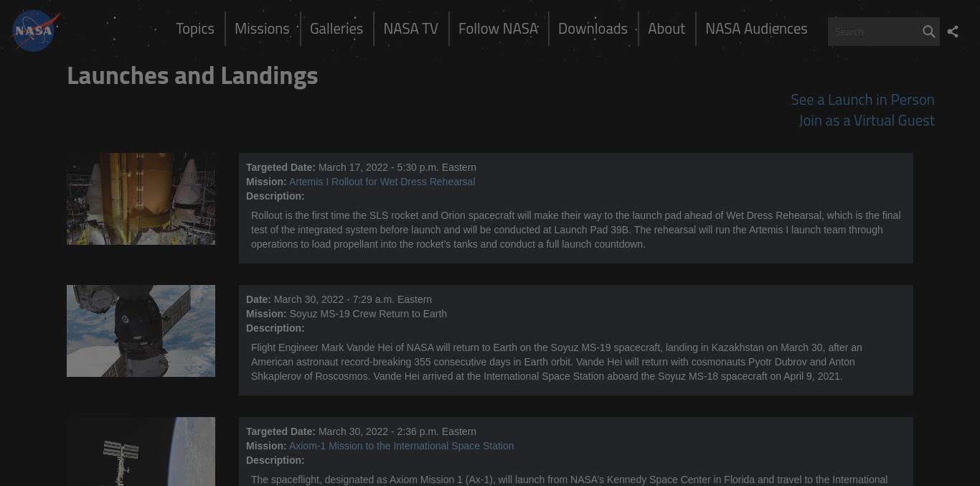Screen dimensions: 980x486
Task: Click the Launches and Landings heading
Action: tap(192, 75)
